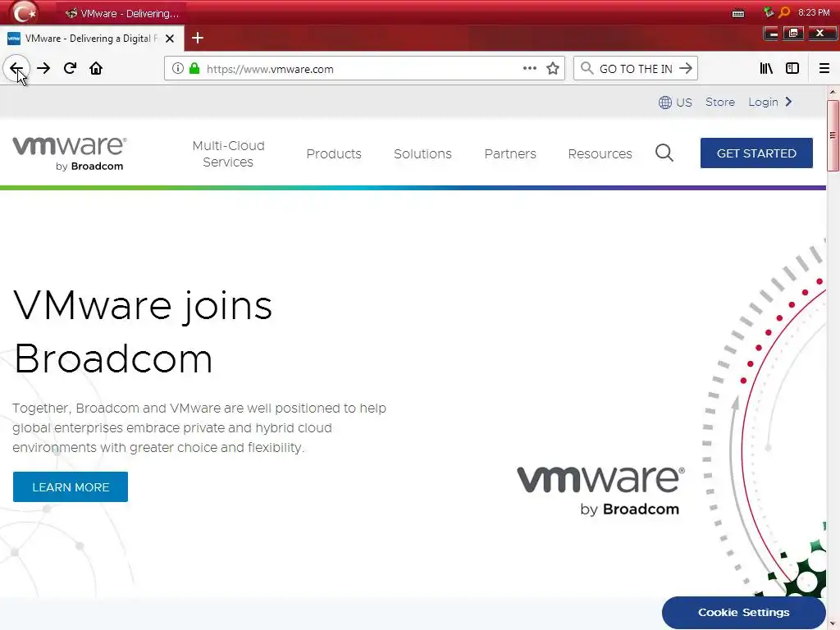Viewport: 840px width, 630px height.
Task: Open page actions three-dot menu
Action: tap(529, 69)
